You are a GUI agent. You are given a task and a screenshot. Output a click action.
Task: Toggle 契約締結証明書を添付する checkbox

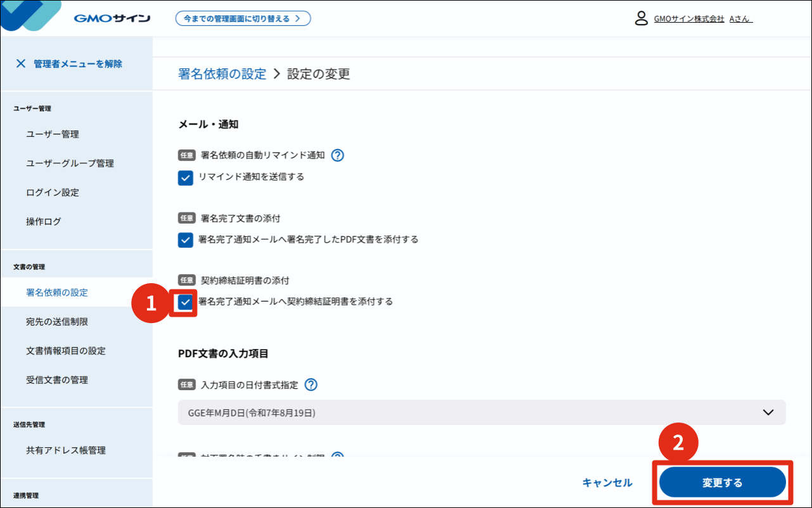tap(186, 302)
